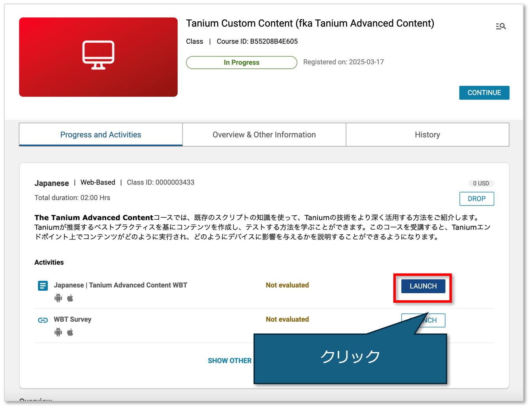Click Android icon under Advanced Content WBT
The width and height of the screenshot is (532, 409).
[x=58, y=298]
